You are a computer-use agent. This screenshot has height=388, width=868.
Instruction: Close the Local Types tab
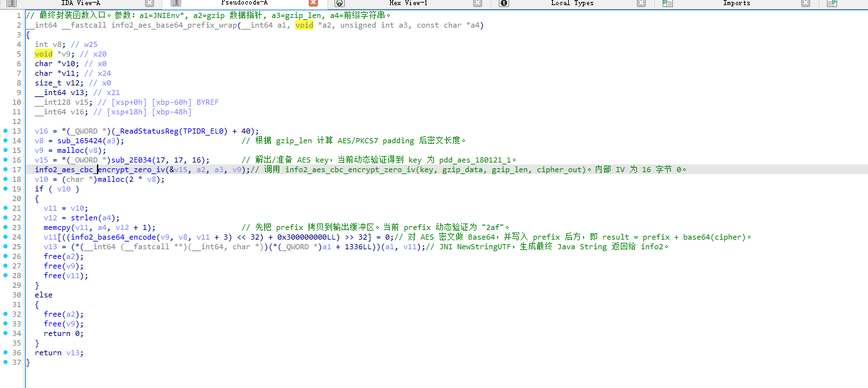click(642, 3)
